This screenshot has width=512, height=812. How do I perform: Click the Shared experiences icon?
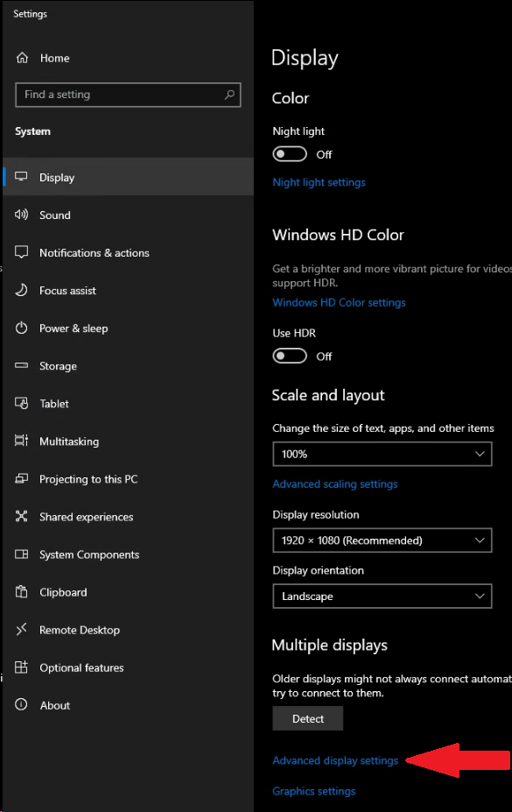pyautogui.click(x=21, y=516)
